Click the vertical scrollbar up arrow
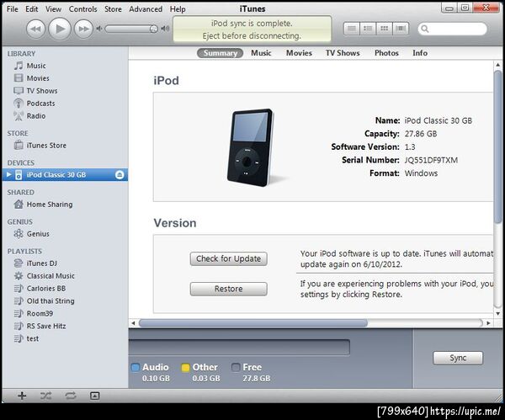Screen dimensions: 505x420 (x=498, y=65)
